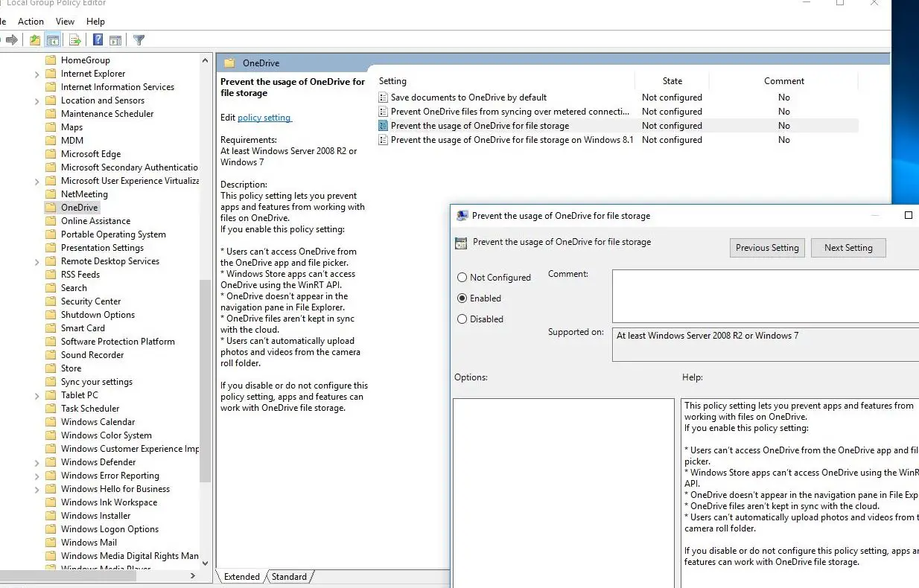
Task: Click the vertical scrollbar thumb of the console tree
Action: [x=206, y=382]
